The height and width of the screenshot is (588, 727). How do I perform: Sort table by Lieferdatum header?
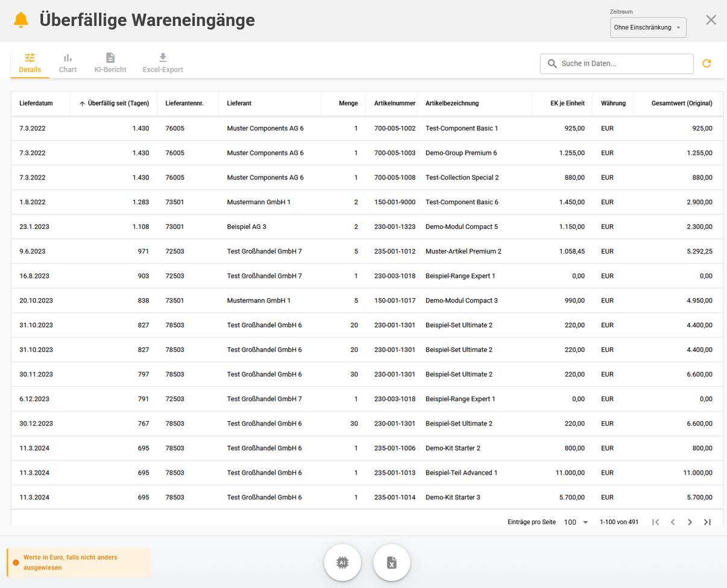[x=36, y=104]
